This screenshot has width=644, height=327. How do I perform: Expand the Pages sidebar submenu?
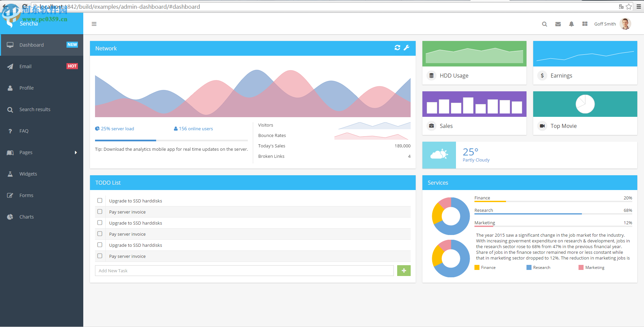pos(42,152)
